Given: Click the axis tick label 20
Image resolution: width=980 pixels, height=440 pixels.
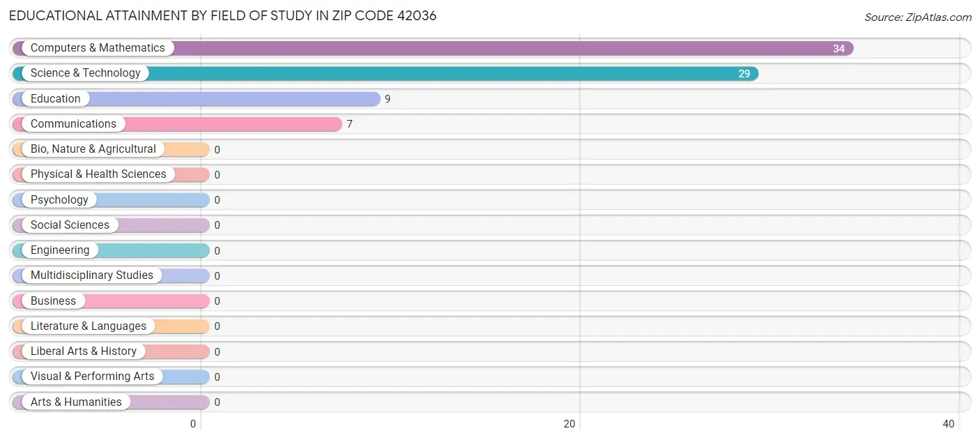Looking at the screenshot, I should 569,424.
